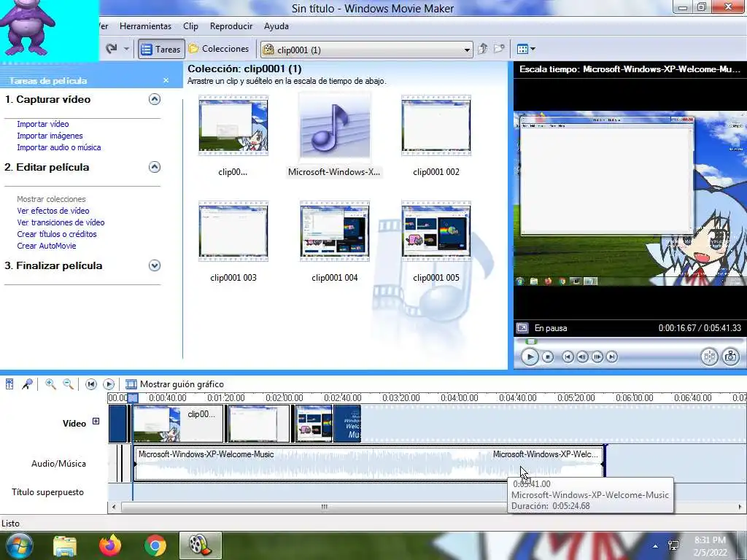Select the clip0001 002 thumbnail
Screen dimensions: 747x560
pyautogui.click(x=436, y=125)
